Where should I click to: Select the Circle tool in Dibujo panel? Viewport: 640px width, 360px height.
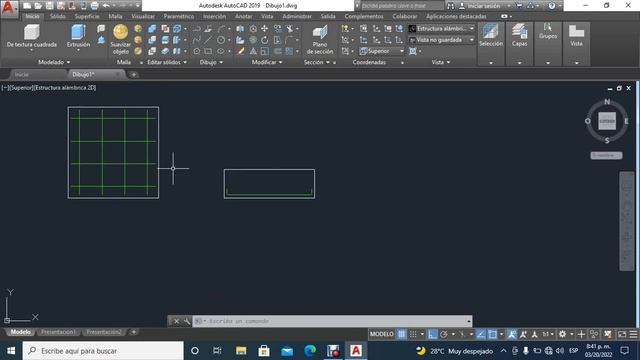tap(221, 40)
